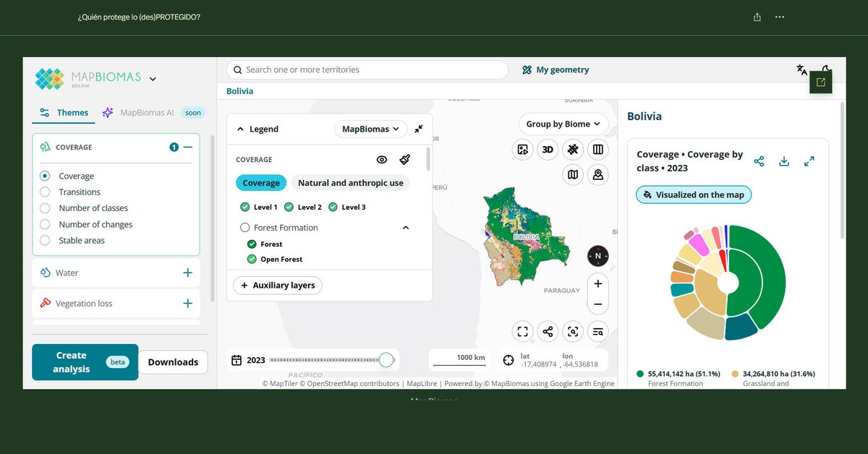Click the year timeline slider handle
This screenshot has height=454, width=868.
point(386,360)
